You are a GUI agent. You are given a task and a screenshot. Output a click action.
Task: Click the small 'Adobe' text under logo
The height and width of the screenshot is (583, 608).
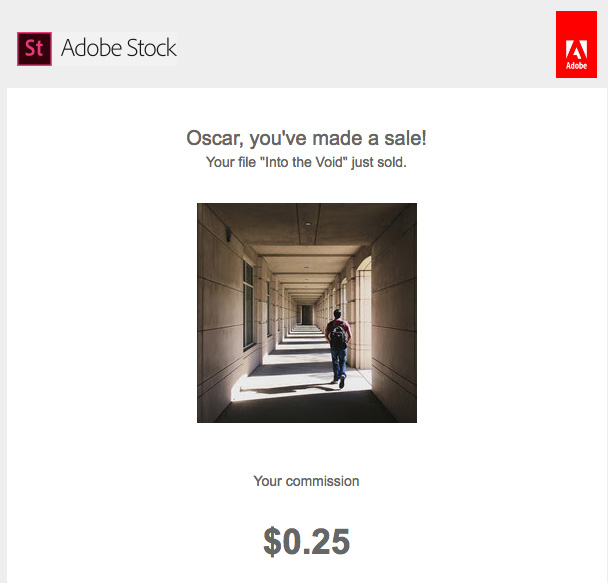pos(576,66)
